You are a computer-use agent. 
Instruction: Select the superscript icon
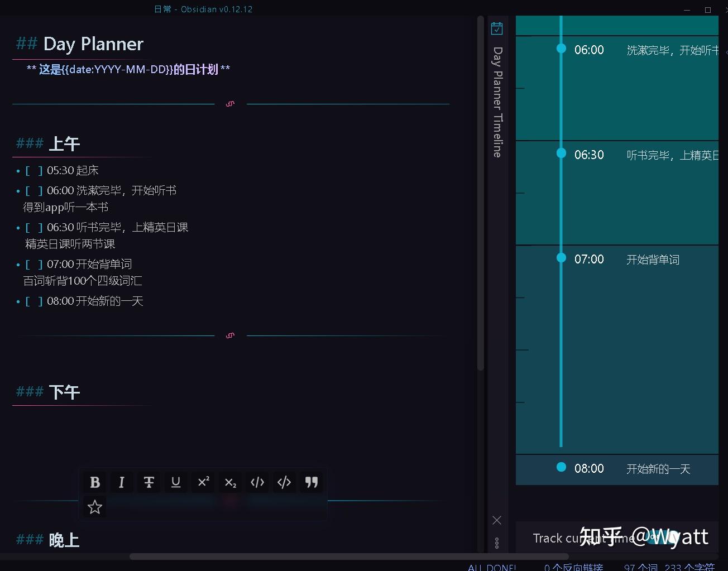[x=203, y=482]
